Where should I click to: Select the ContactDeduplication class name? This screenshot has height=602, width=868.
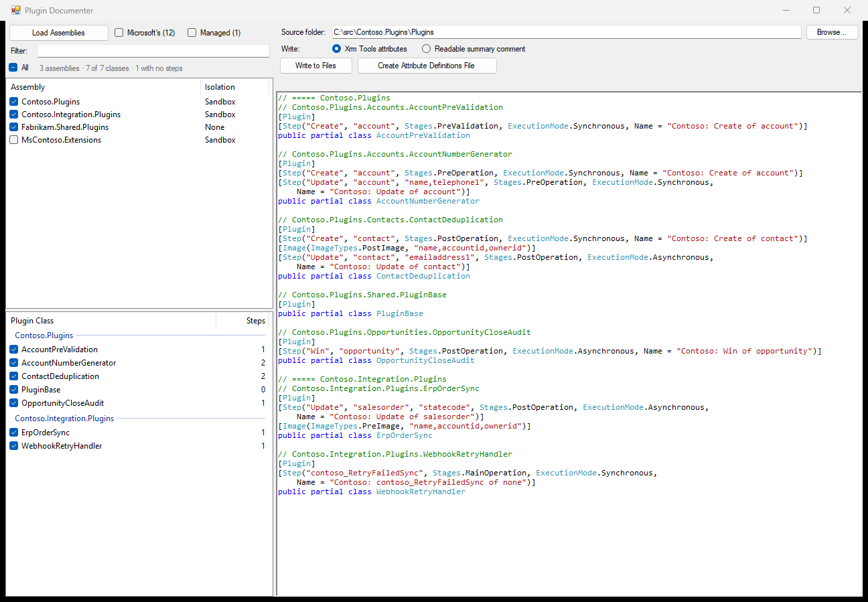[60, 376]
